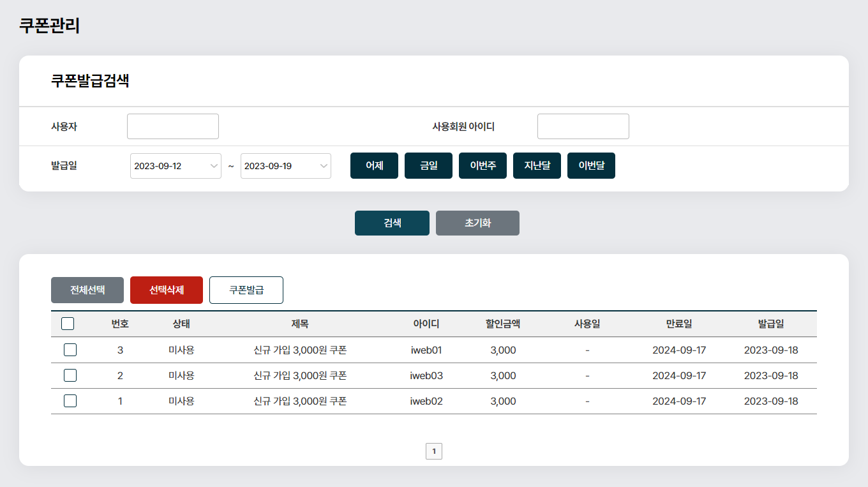The height and width of the screenshot is (487, 868).
Task: Click the iweb02 ID cell
Action: click(x=426, y=401)
